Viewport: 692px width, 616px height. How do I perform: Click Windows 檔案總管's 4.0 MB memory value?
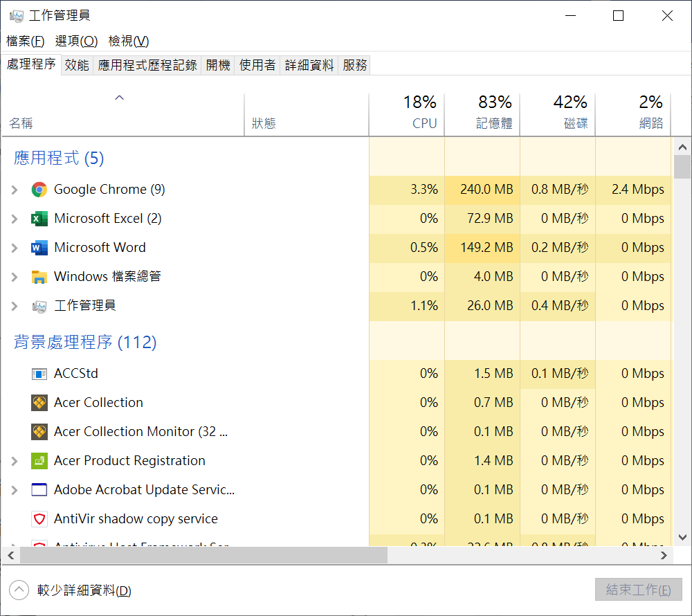click(493, 277)
